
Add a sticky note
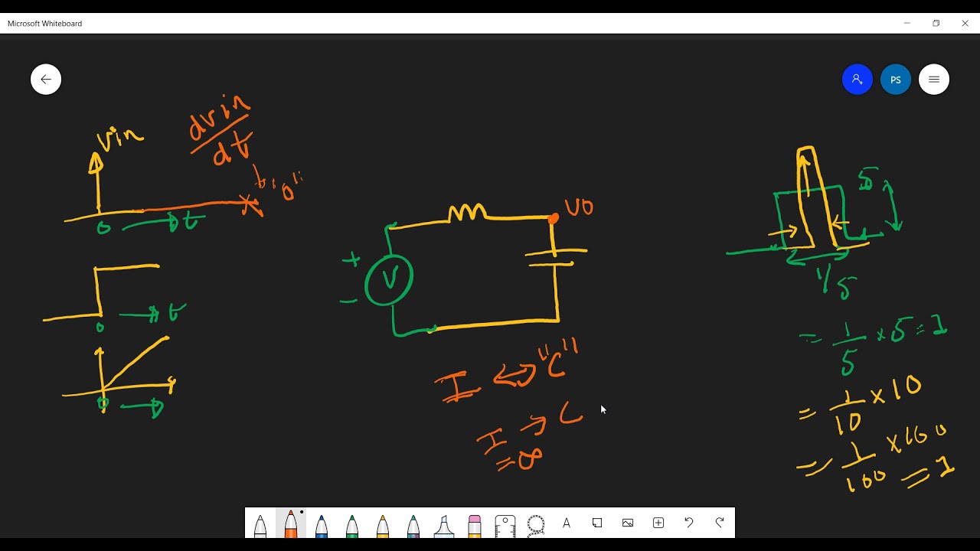pyautogui.click(x=597, y=523)
